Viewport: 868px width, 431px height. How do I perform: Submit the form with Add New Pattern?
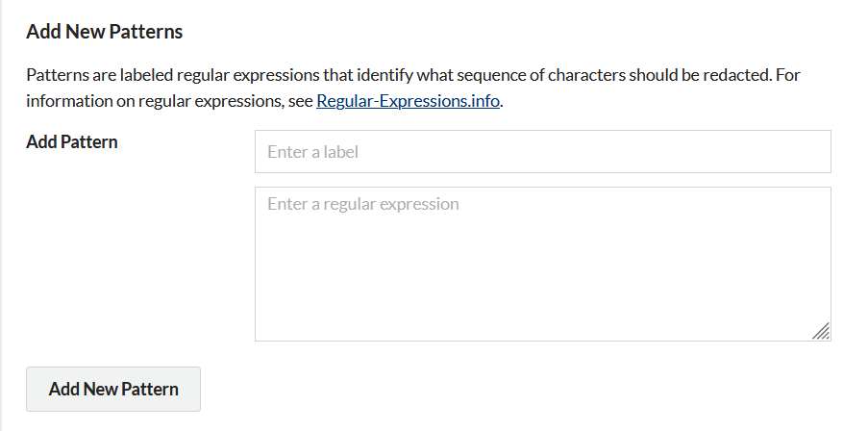point(113,389)
